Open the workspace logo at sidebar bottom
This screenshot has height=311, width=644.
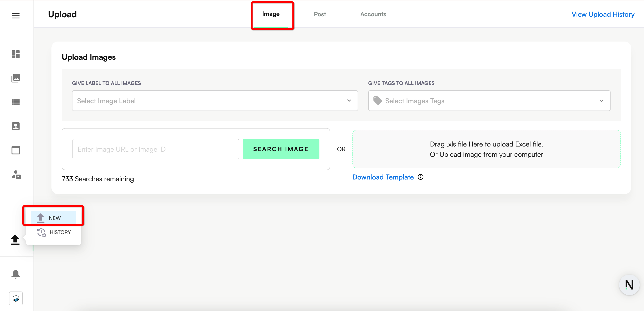(x=16, y=298)
